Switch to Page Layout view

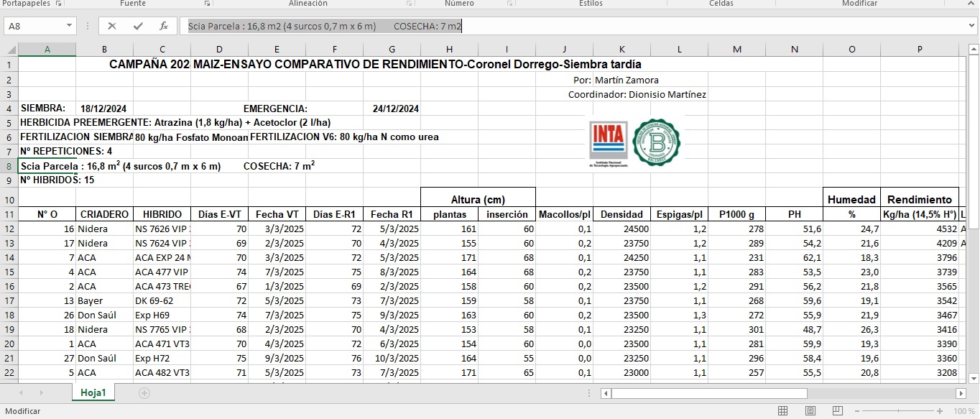pyautogui.click(x=810, y=411)
